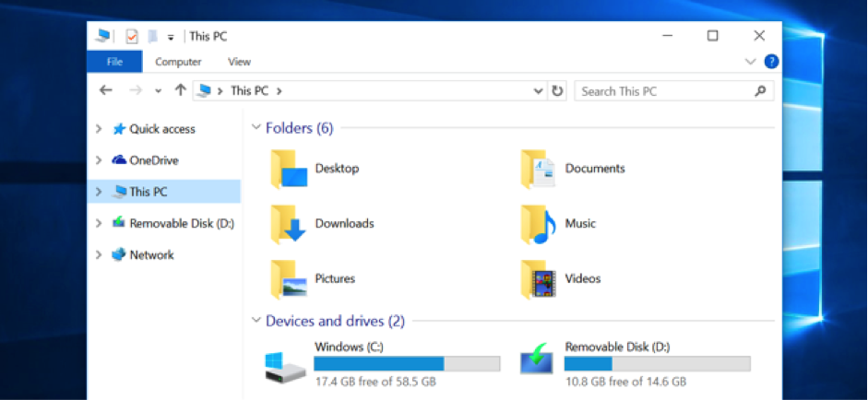Click the Help question mark icon

[x=771, y=62]
